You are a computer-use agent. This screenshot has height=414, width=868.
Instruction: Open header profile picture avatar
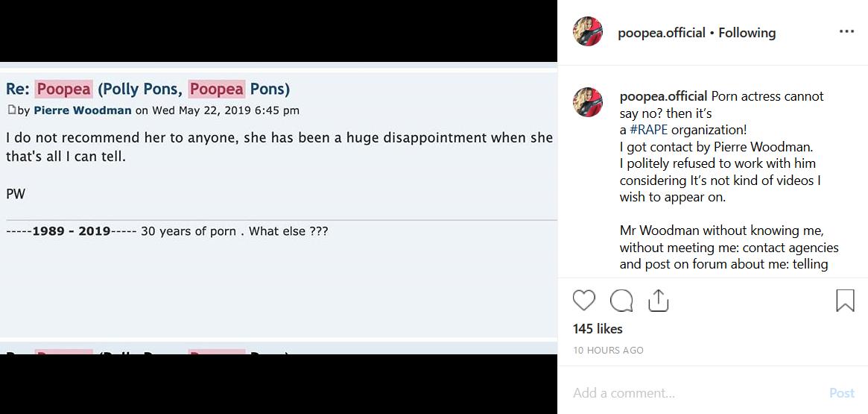[587, 32]
